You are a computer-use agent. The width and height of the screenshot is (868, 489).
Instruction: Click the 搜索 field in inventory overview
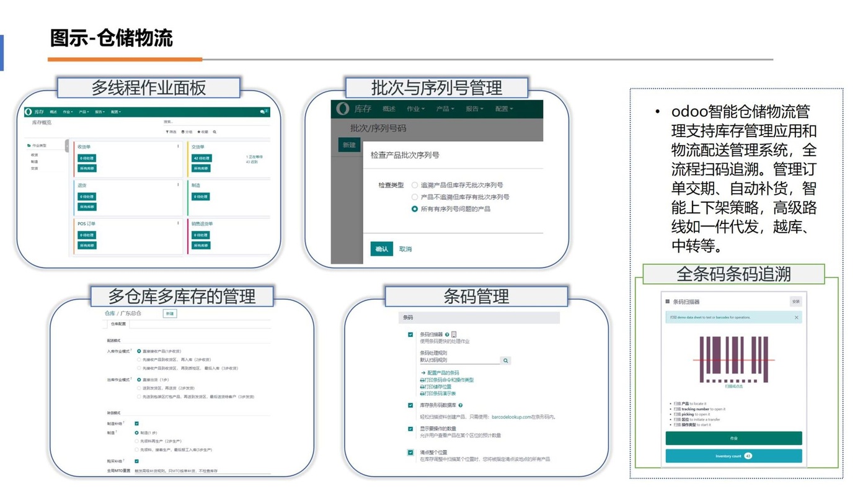pyautogui.click(x=216, y=122)
